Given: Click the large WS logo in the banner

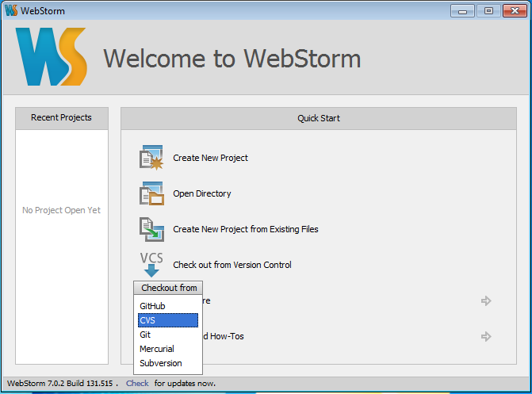Looking at the screenshot, I should (52, 56).
